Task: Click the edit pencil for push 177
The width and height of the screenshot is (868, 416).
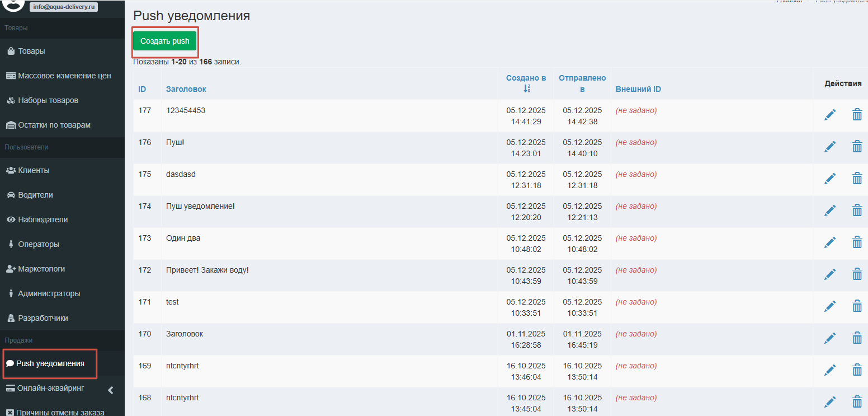Action: pos(830,115)
